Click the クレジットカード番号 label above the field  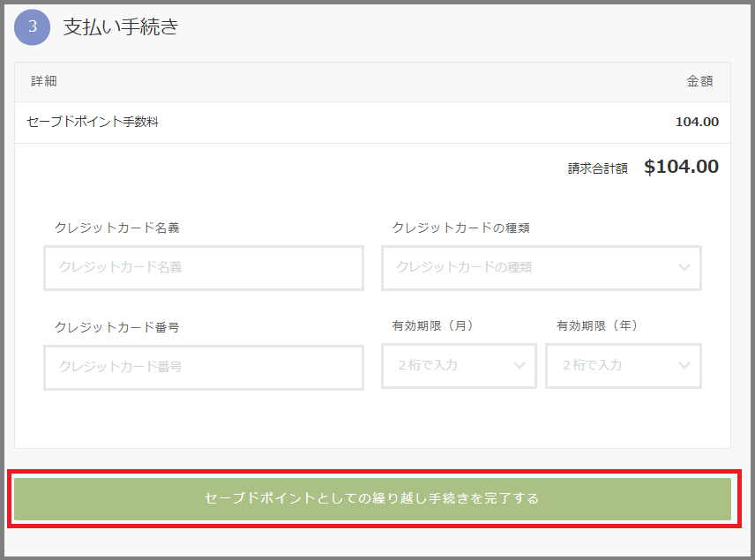click(x=117, y=327)
